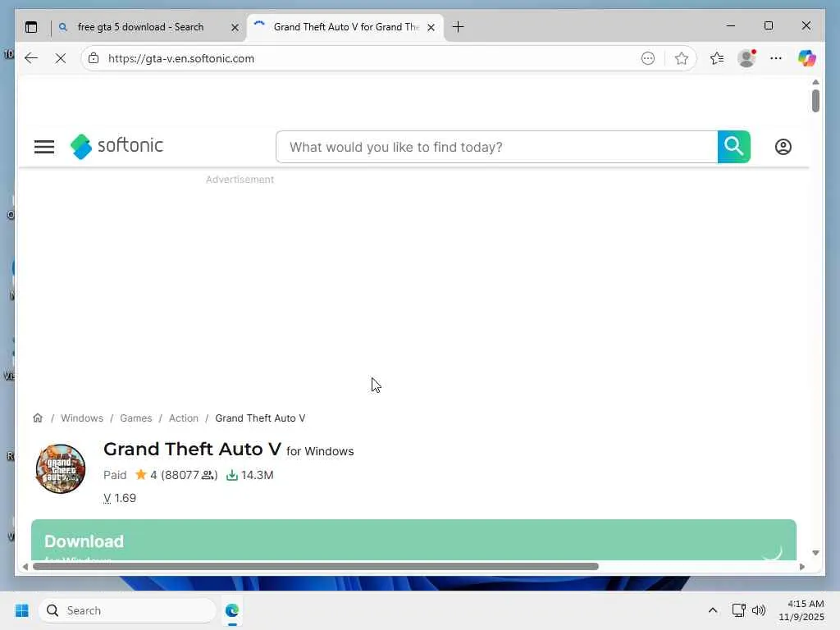Close the free gta 5 download tab
The image size is (840, 630).
click(235, 27)
